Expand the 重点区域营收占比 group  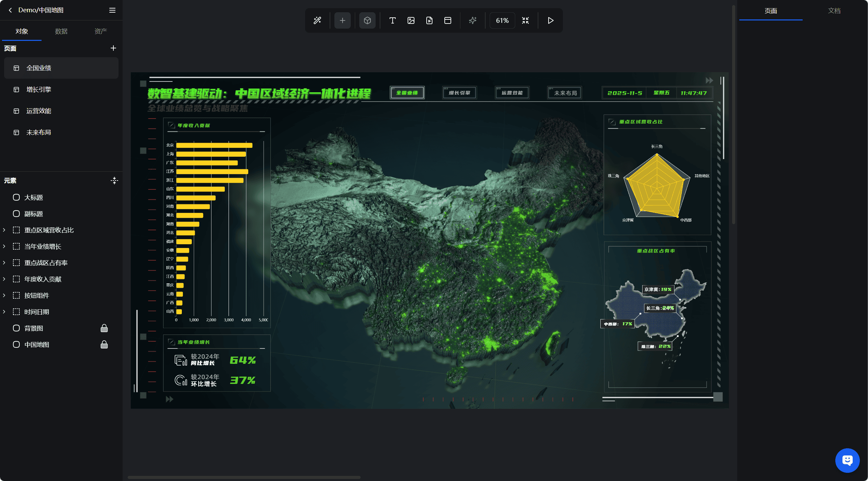coord(4,230)
